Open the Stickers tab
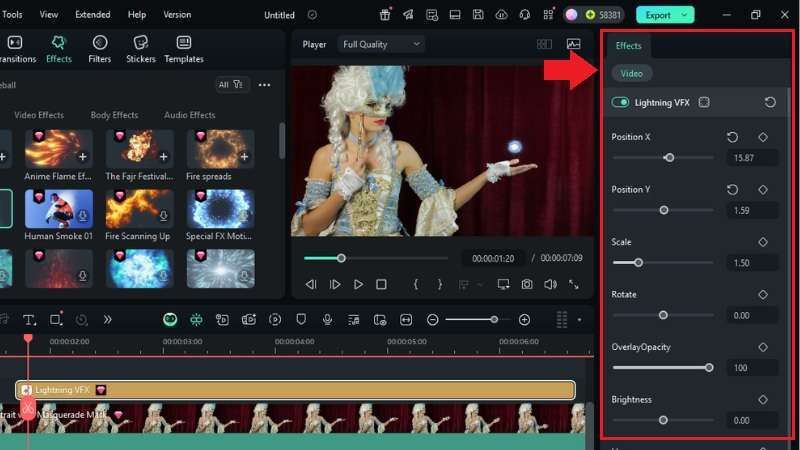800x450 pixels. tap(141, 49)
